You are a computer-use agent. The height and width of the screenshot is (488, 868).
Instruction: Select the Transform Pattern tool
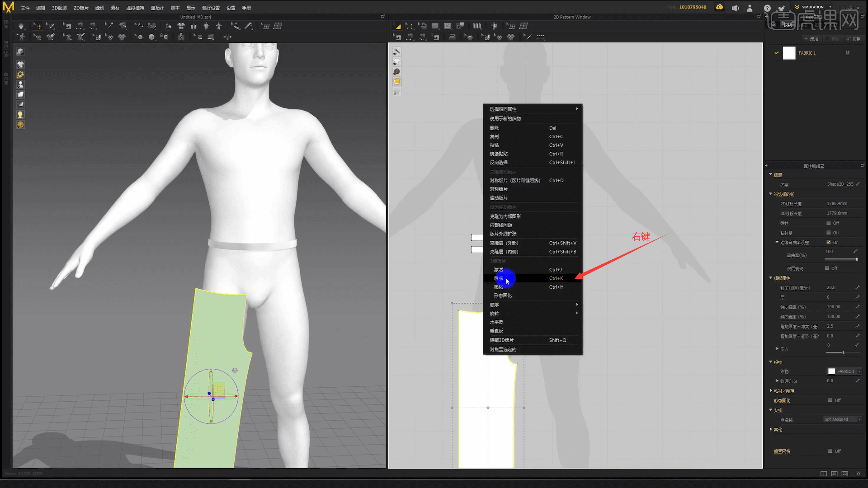(397, 26)
